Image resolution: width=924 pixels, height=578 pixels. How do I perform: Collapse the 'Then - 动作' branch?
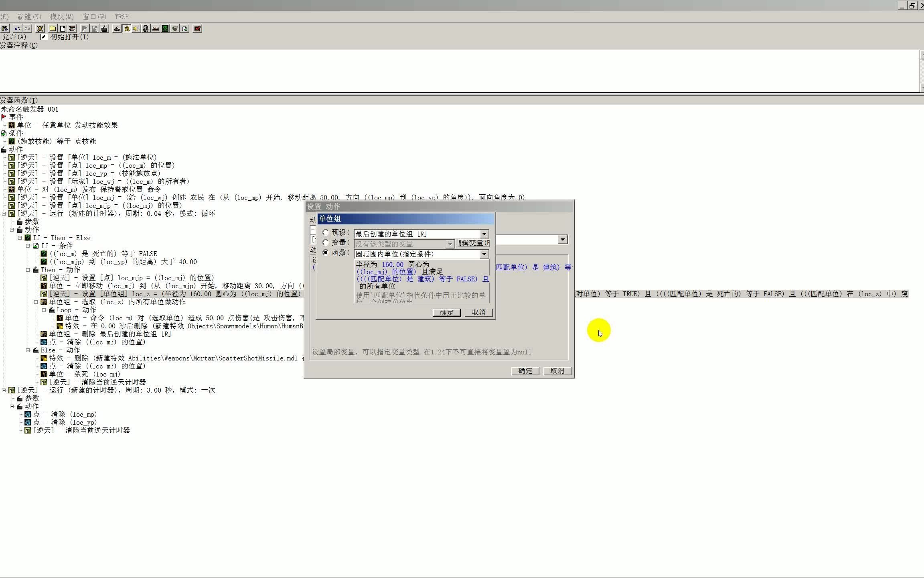click(x=28, y=270)
